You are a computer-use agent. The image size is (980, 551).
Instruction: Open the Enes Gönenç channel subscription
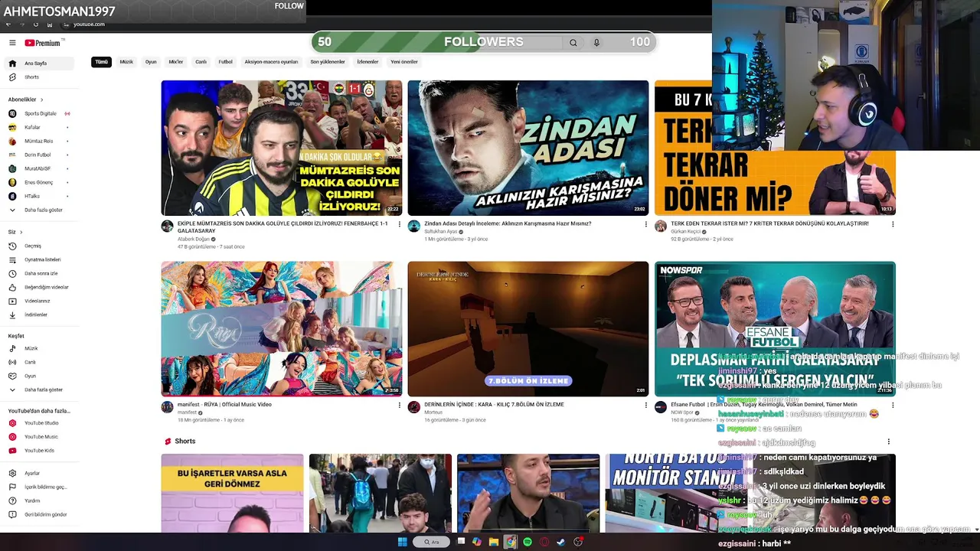point(38,182)
